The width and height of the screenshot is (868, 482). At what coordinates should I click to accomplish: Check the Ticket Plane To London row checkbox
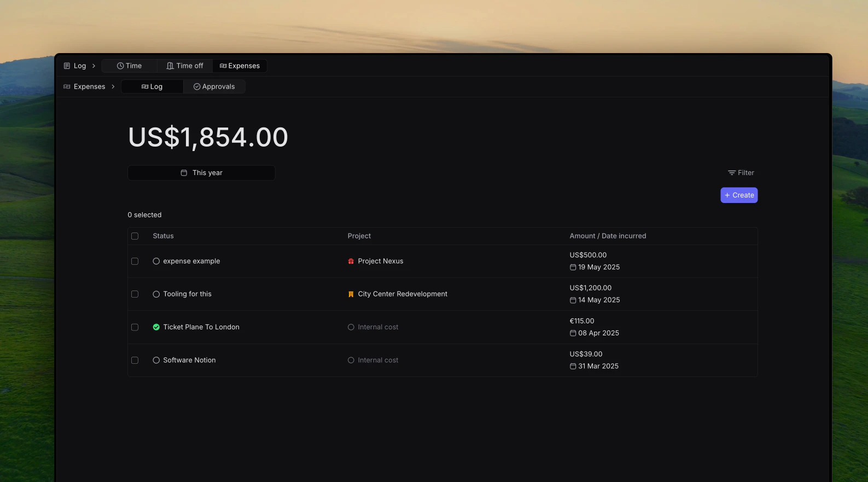(135, 327)
